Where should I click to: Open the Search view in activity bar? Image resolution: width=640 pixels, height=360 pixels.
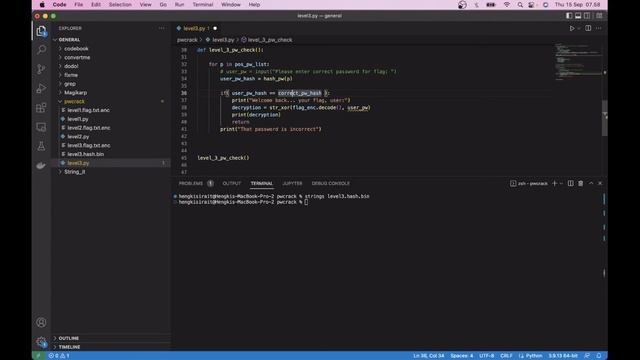tap(41, 50)
